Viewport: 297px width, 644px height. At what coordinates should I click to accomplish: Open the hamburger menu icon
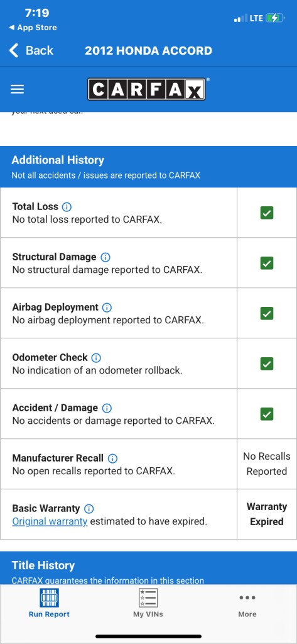pyautogui.click(x=17, y=89)
